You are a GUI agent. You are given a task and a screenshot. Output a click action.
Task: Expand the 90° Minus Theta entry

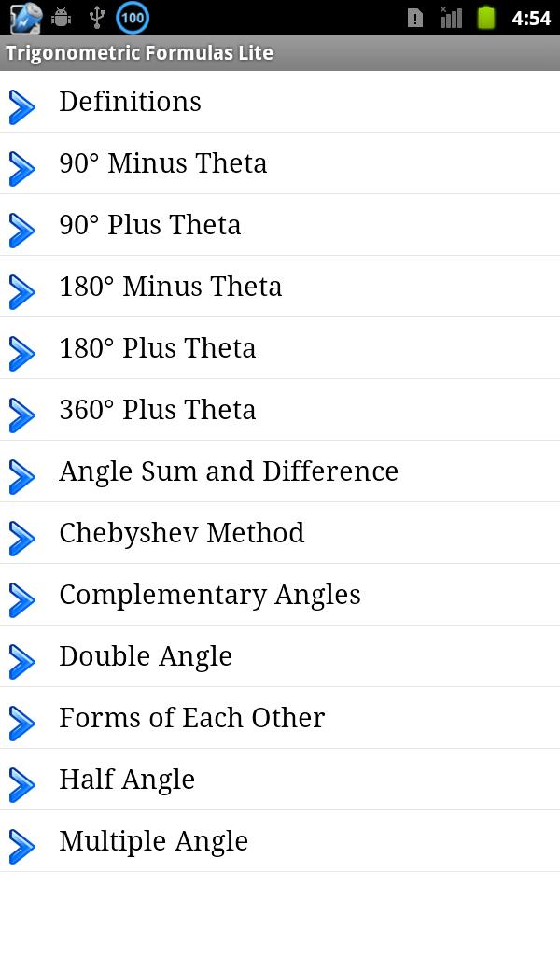click(x=164, y=162)
